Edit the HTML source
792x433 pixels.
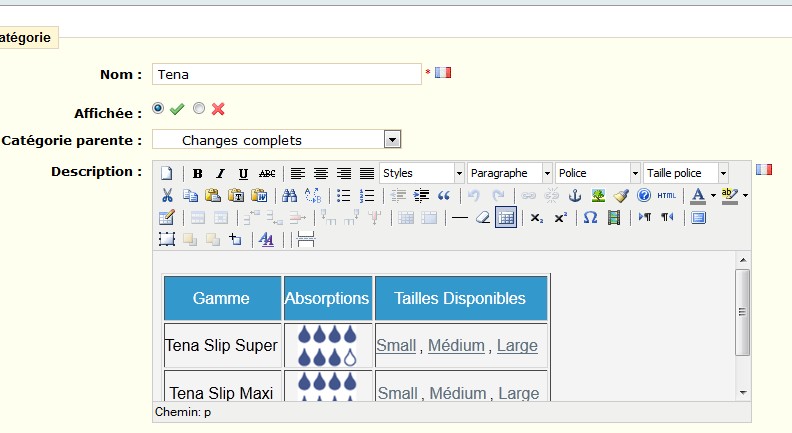pos(667,195)
